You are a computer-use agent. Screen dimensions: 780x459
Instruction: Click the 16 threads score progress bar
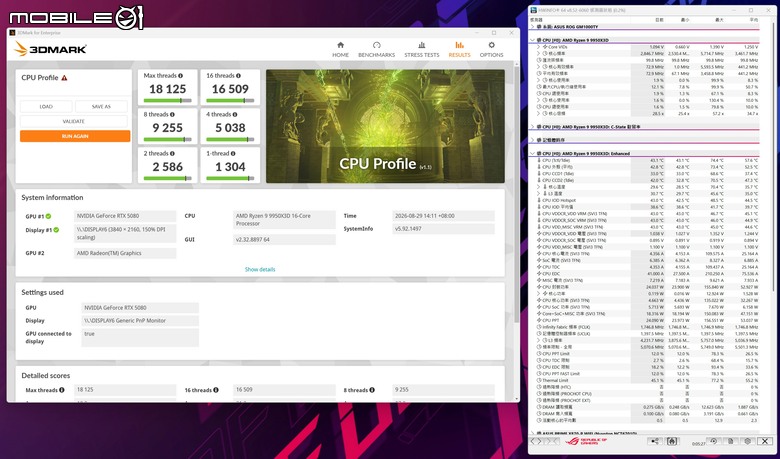[x=230, y=100]
